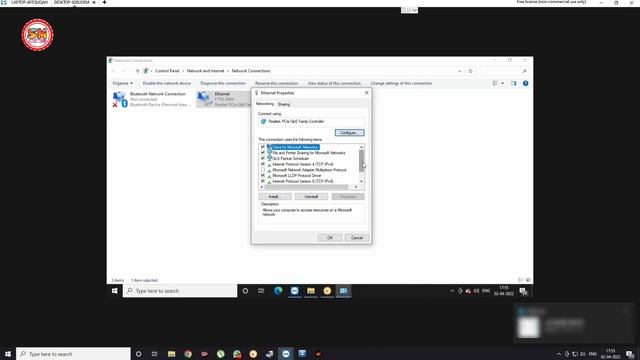Cancel the Ethernet Properties dialog
This screenshot has width=640, height=360.
coord(357,238)
